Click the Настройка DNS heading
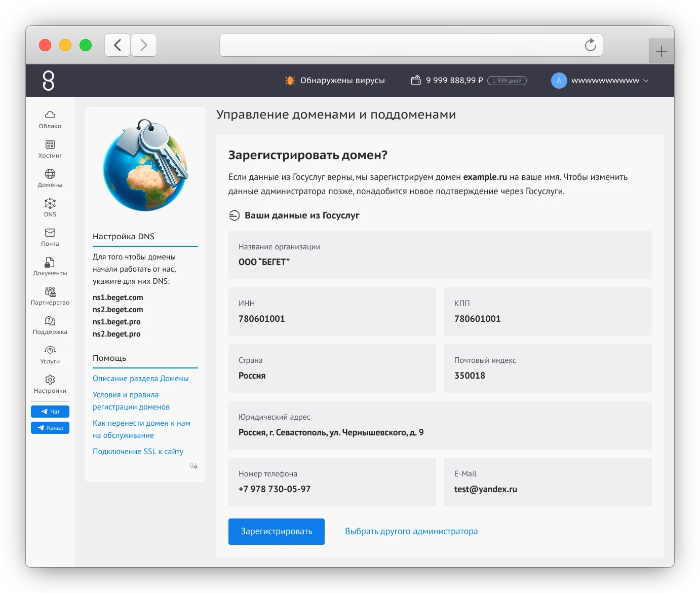 click(124, 236)
